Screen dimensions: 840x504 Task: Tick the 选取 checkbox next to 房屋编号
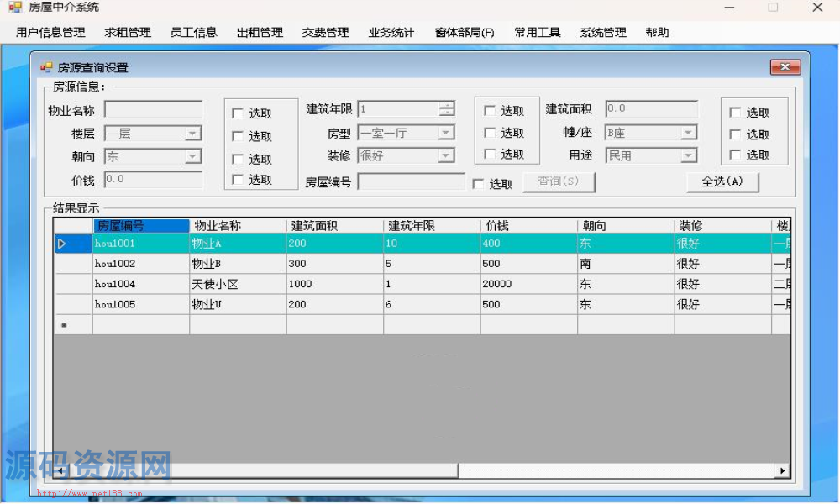[479, 184]
